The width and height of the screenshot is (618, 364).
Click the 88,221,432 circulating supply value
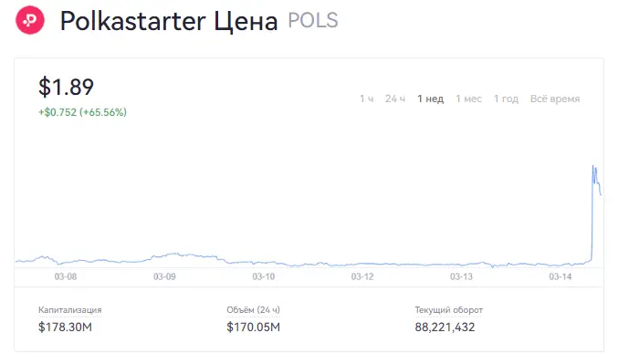(445, 327)
